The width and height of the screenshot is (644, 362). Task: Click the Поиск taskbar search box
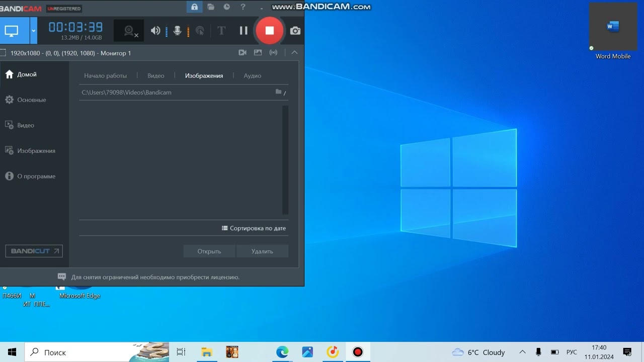[x=97, y=352]
